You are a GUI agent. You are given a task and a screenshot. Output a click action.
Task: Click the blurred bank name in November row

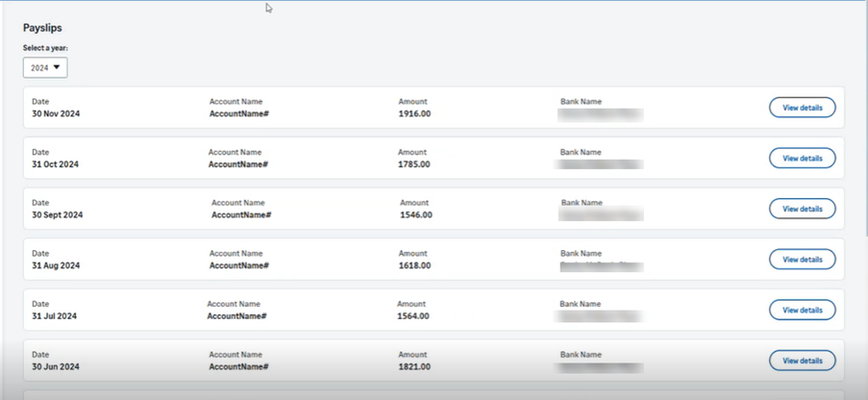coord(601,114)
